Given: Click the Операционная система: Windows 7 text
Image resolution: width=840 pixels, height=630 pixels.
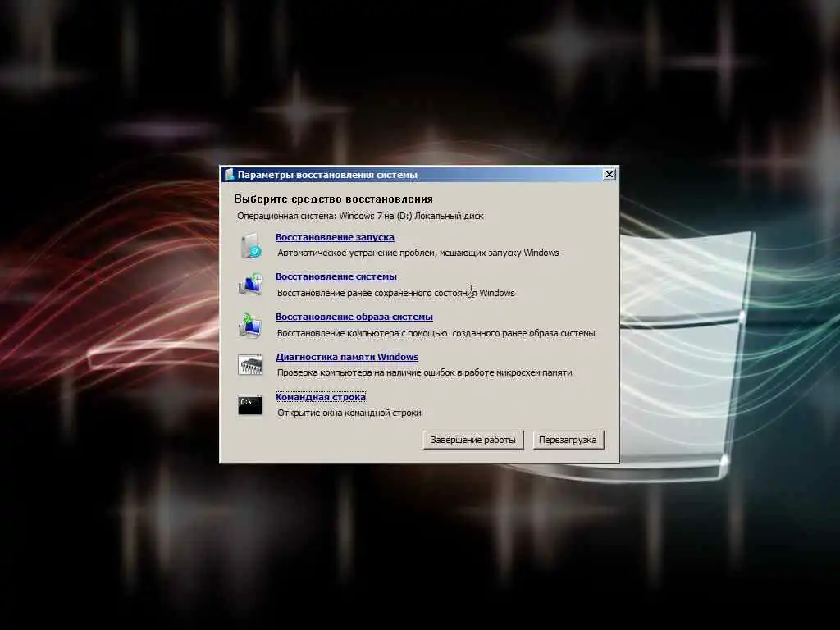Looking at the screenshot, I should (x=360, y=216).
